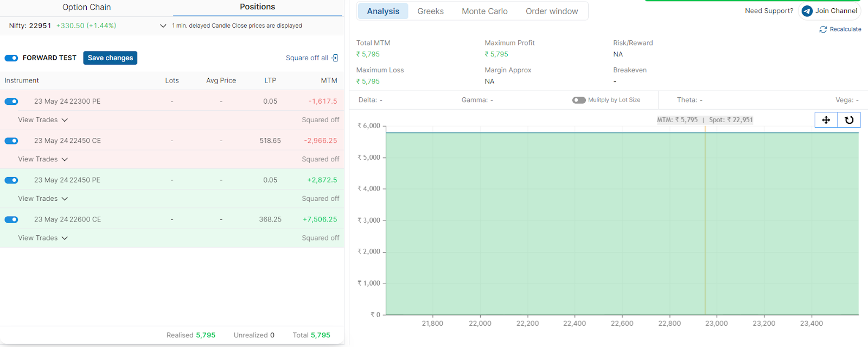The image size is (868, 347).
Task: Toggle the 23 May 24 22300 PE switch
Action: [11, 102]
